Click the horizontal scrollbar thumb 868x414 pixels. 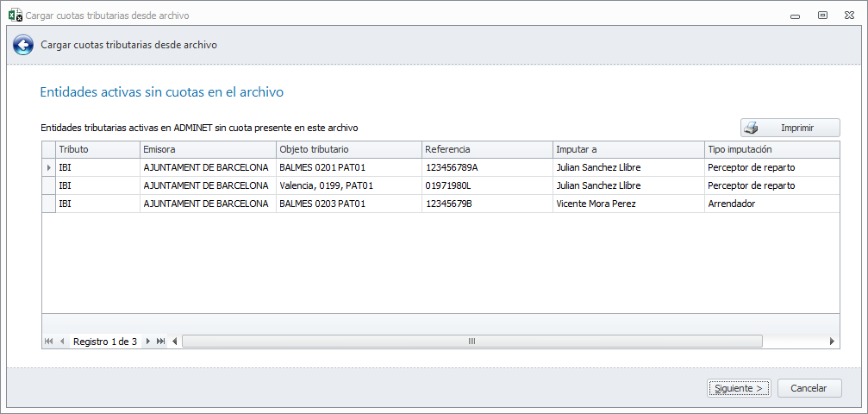pos(471,342)
